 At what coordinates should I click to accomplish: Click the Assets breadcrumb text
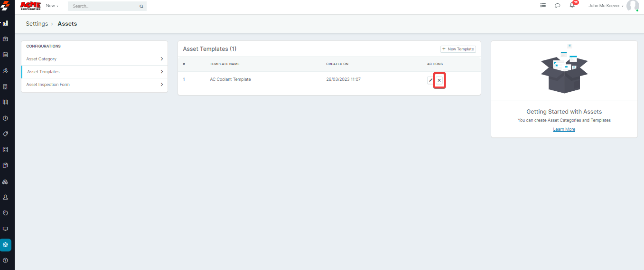coord(67,24)
